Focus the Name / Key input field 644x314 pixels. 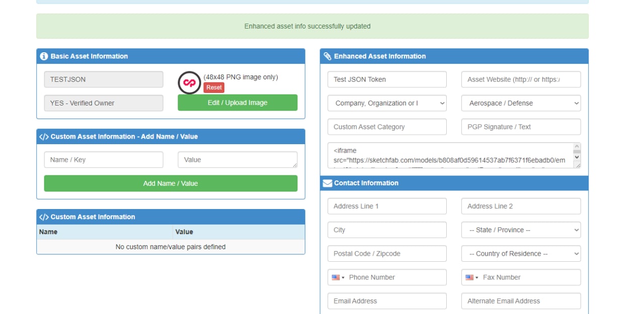point(104,160)
